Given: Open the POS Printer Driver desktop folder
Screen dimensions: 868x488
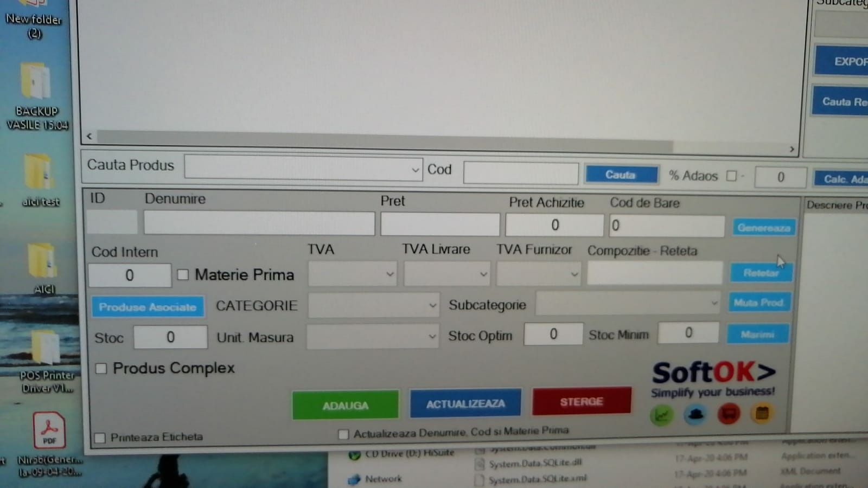Looking at the screenshot, I should click(47, 362).
